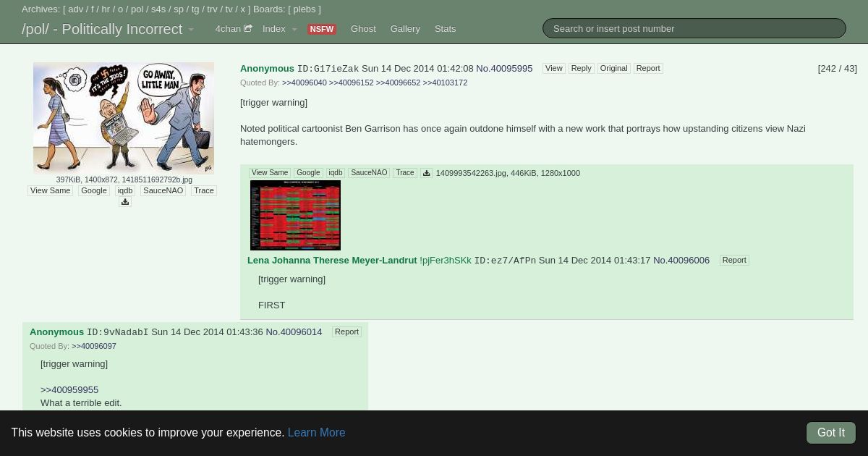Click Lena Johanna Therese Meyer-Landrut name
This screenshot has height=456, width=868.
point(332,260)
